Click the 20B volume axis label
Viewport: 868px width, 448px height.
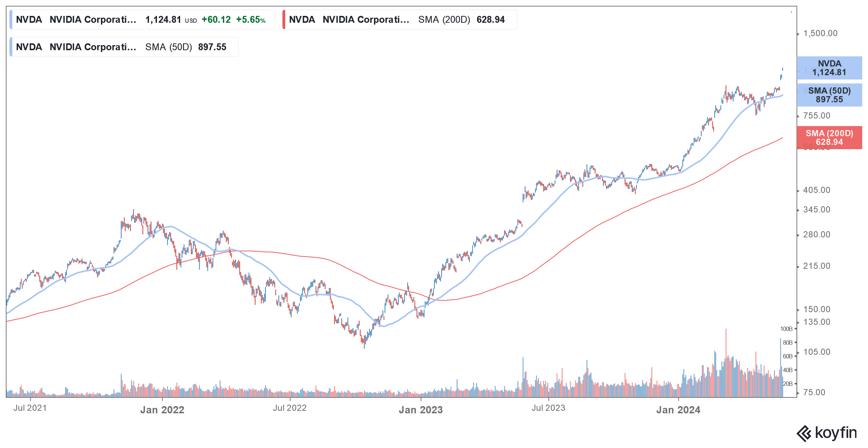[x=788, y=384]
